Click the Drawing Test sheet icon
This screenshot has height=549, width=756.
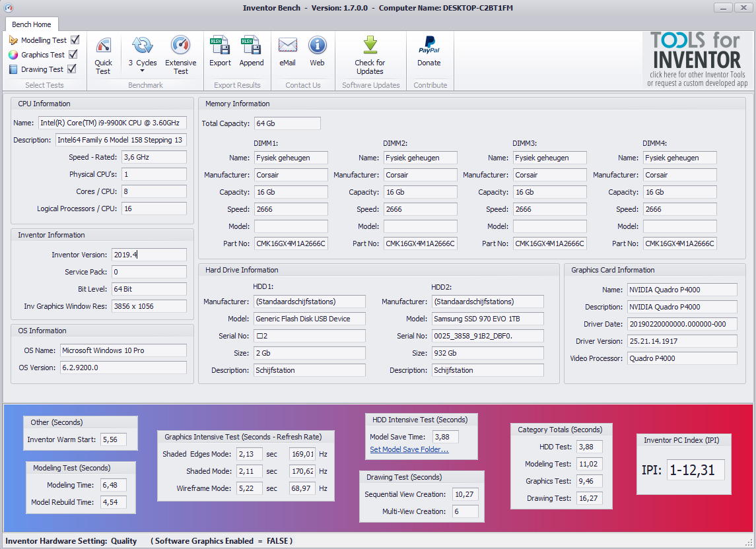tap(13, 69)
